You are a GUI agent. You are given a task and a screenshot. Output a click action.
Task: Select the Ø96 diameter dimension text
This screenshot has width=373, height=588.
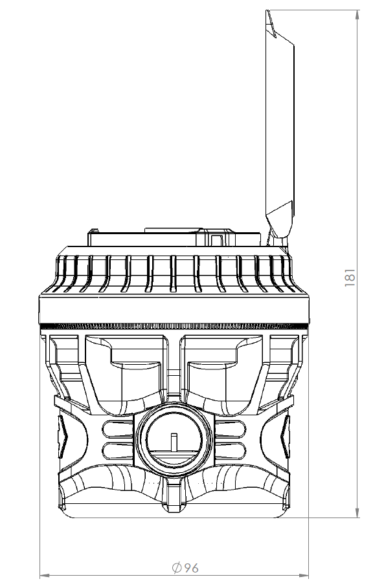[x=185, y=568]
